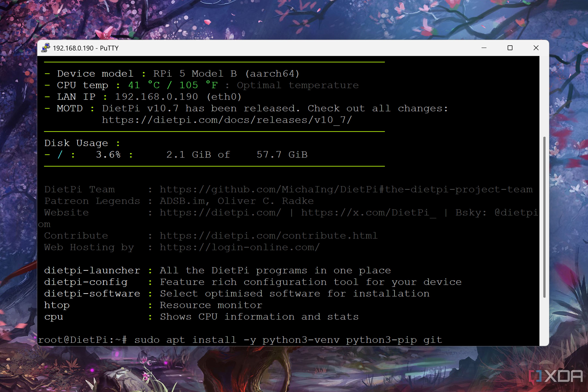The image size is (588, 392).
Task: Click the 'Contribute' label
Action: 76,236
